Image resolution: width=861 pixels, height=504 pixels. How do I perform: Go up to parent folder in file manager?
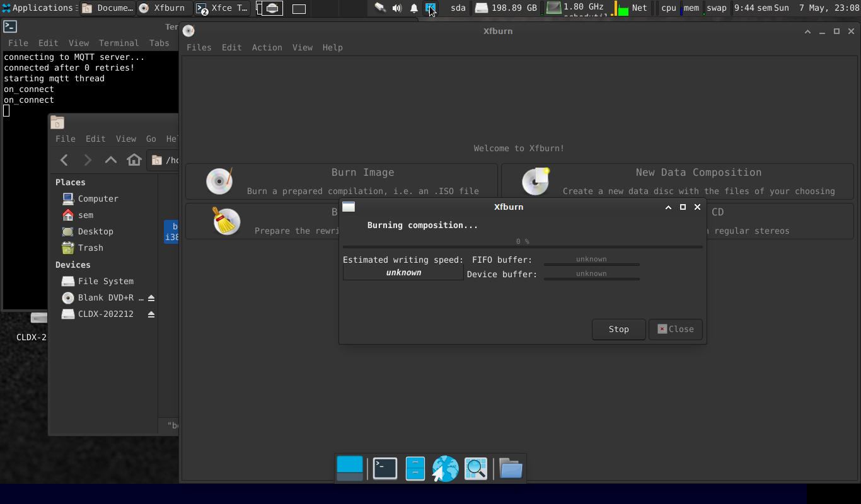pos(110,160)
